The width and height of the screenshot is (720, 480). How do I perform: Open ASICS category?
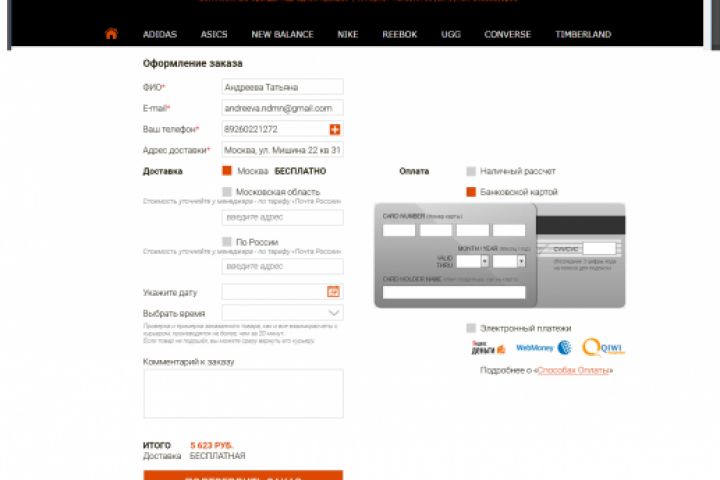click(x=214, y=34)
